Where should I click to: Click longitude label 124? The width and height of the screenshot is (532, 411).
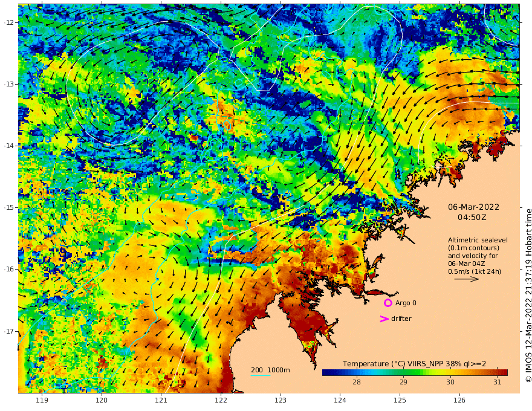(x=340, y=400)
